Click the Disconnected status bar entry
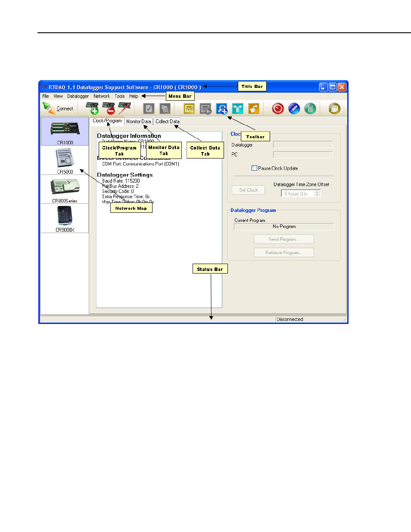Viewport: 411px width, 532px height. pos(290,319)
